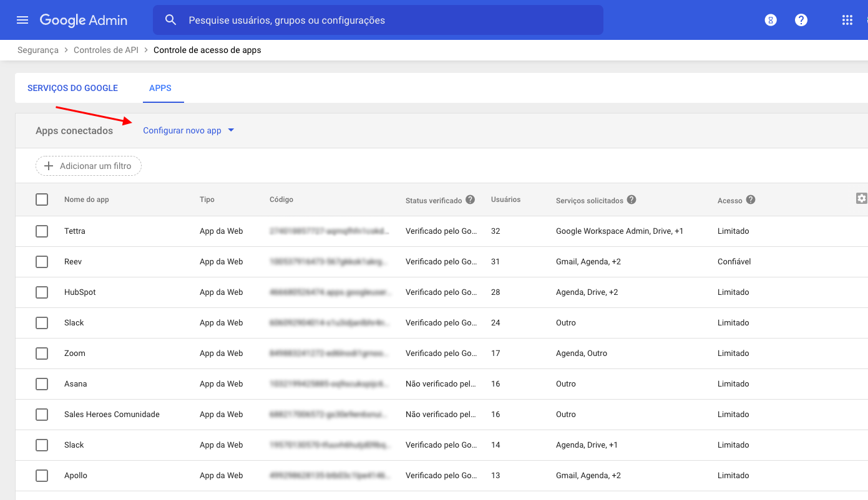The height and width of the screenshot is (500, 868).
Task: Go to Segurança breadcrumb
Action: (38, 50)
